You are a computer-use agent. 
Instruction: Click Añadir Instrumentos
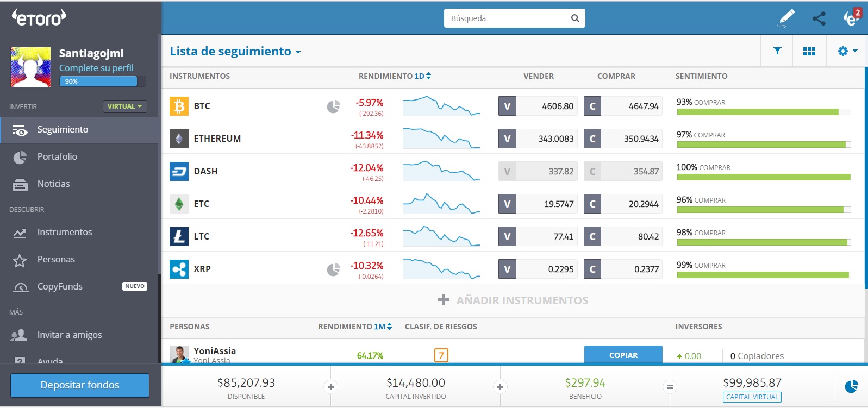click(x=513, y=300)
